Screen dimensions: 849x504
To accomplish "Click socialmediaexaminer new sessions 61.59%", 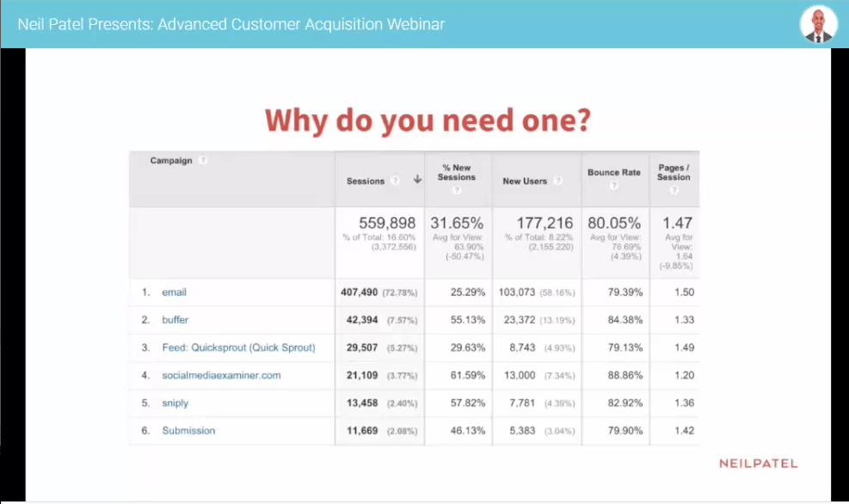I will [468, 375].
